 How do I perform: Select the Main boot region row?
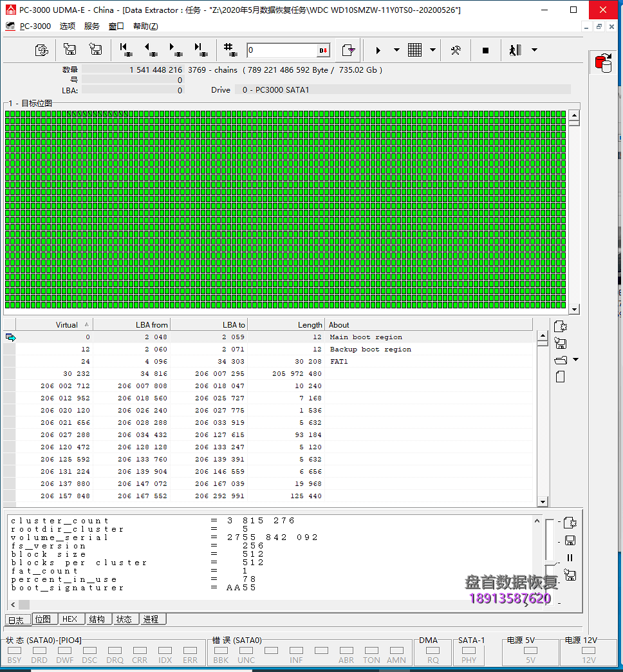coord(268,337)
